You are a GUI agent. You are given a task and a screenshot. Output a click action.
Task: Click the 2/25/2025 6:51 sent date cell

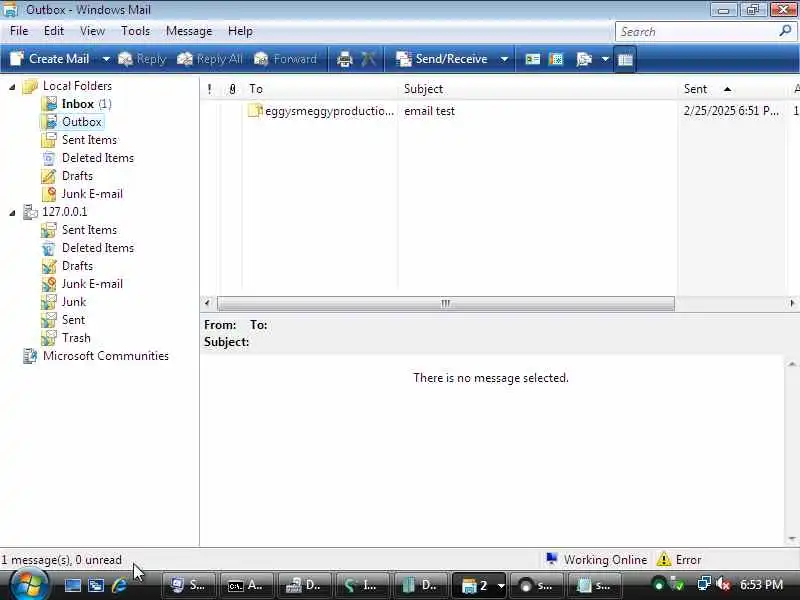coord(731,111)
